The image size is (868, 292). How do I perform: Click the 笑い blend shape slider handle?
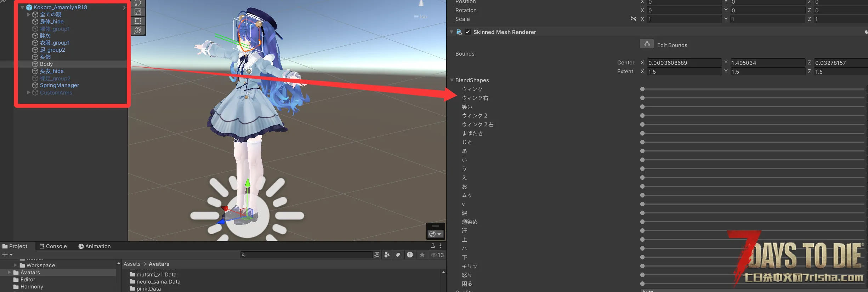tap(642, 107)
